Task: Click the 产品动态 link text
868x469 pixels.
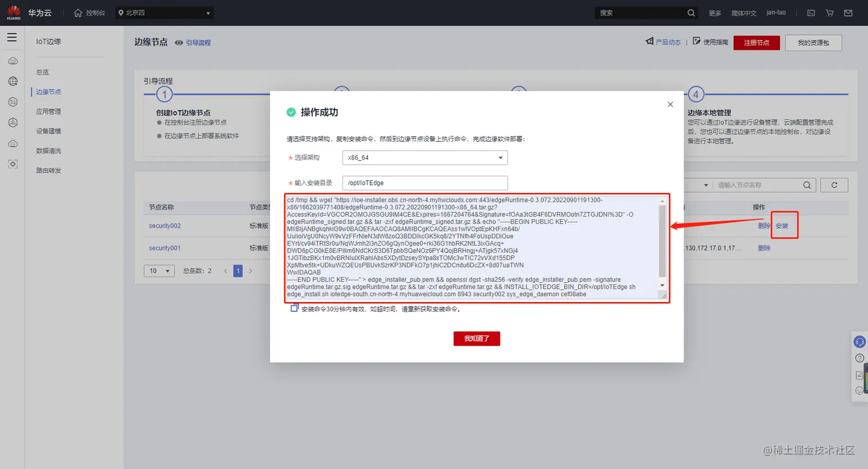Action: pyautogui.click(x=668, y=42)
